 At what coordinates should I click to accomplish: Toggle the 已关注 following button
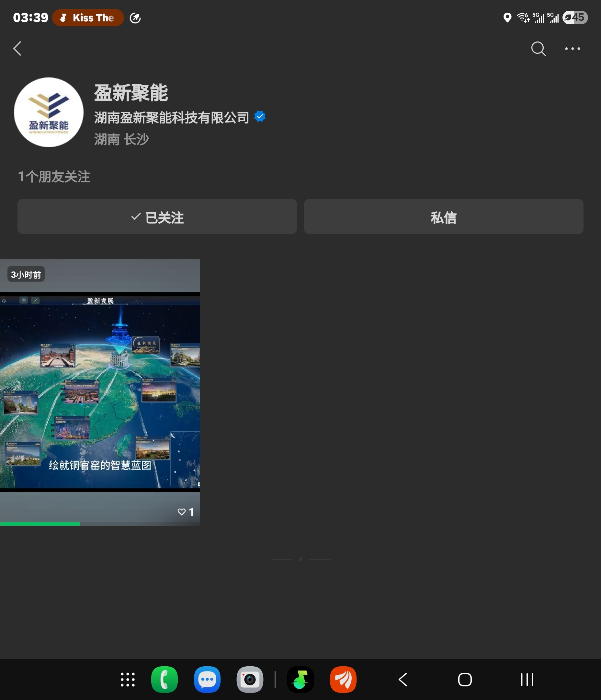click(x=157, y=216)
